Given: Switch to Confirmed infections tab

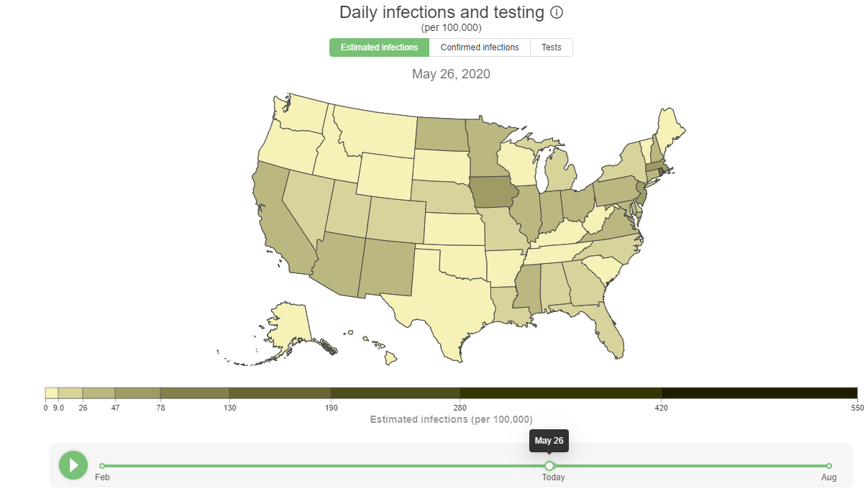Looking at the screenshot, I should point(480,47).
